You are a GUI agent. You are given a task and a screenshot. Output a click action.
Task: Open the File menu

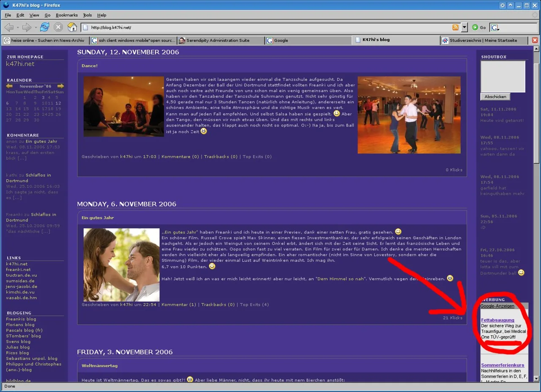[x=8, y=15]
